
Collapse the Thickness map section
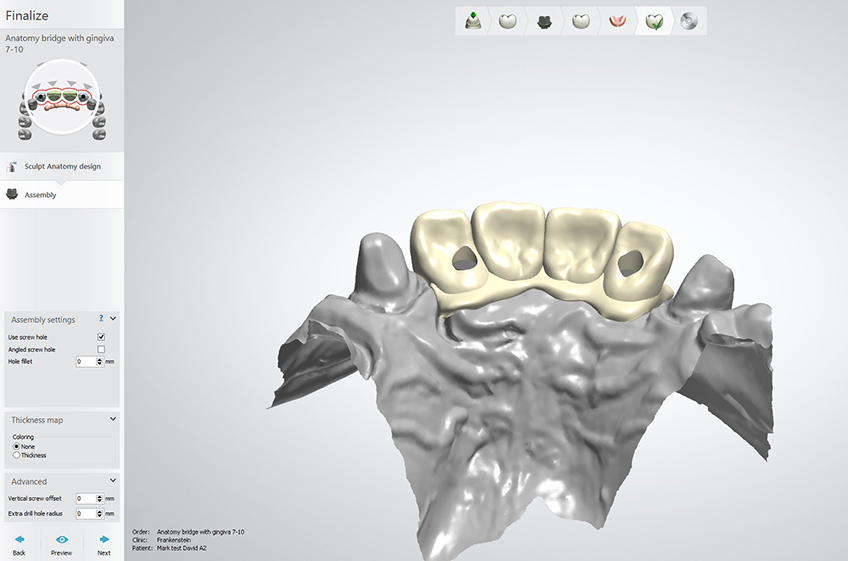tap(113, 419)
